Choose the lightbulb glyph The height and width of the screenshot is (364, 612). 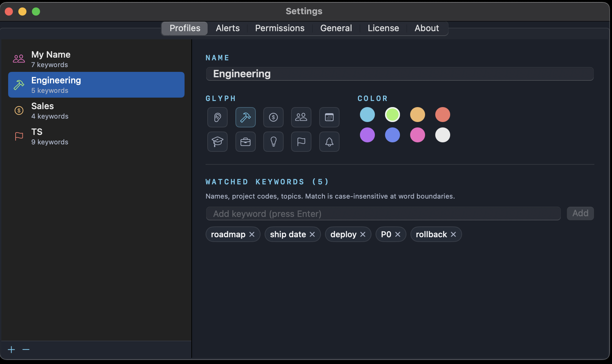coord(273,142)
